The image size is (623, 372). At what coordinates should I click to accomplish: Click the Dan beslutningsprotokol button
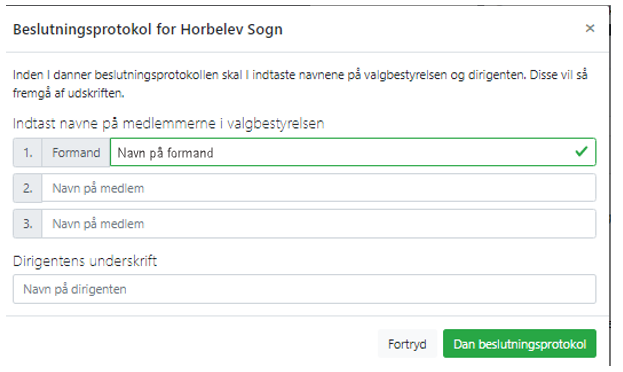click(x=520, y=344)
